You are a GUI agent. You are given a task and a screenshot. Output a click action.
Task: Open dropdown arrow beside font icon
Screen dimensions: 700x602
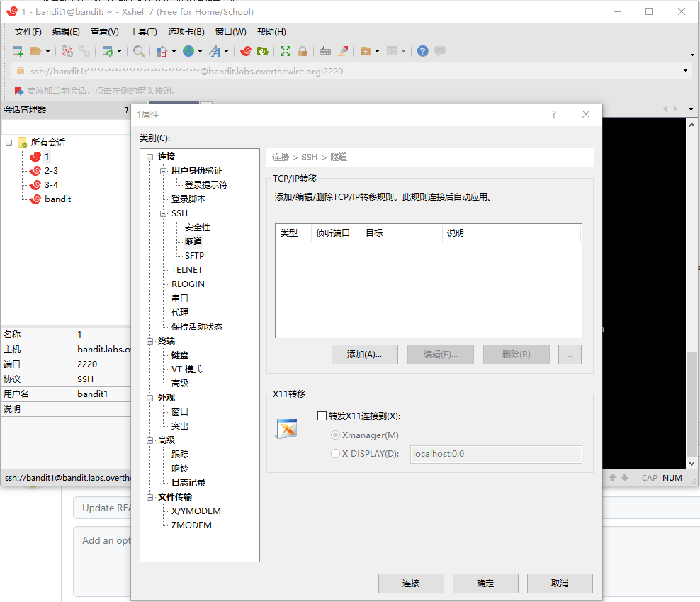point(226,52)
